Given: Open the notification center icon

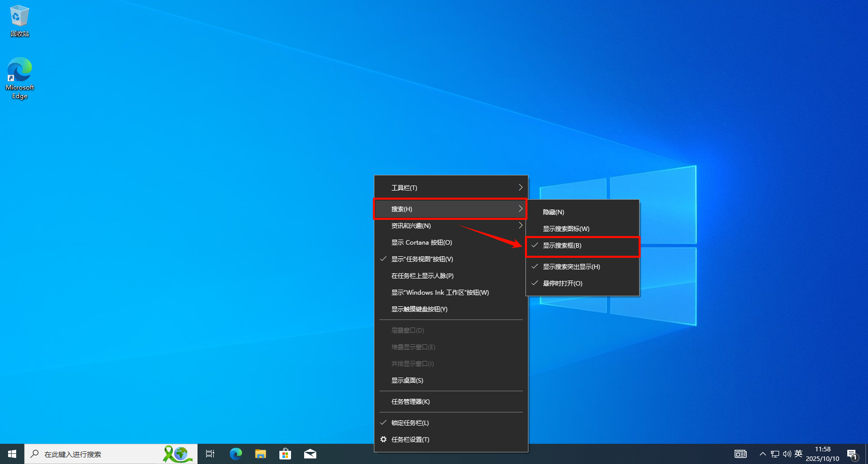Looking at the screenshot, I should pyautogui.click(x=852, y=454).
